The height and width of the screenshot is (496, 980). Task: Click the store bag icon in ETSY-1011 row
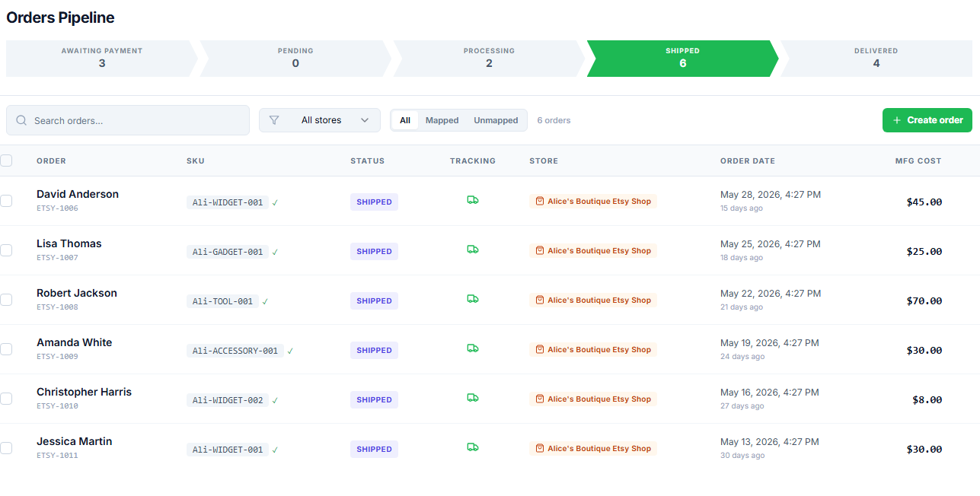coord(540,449)
